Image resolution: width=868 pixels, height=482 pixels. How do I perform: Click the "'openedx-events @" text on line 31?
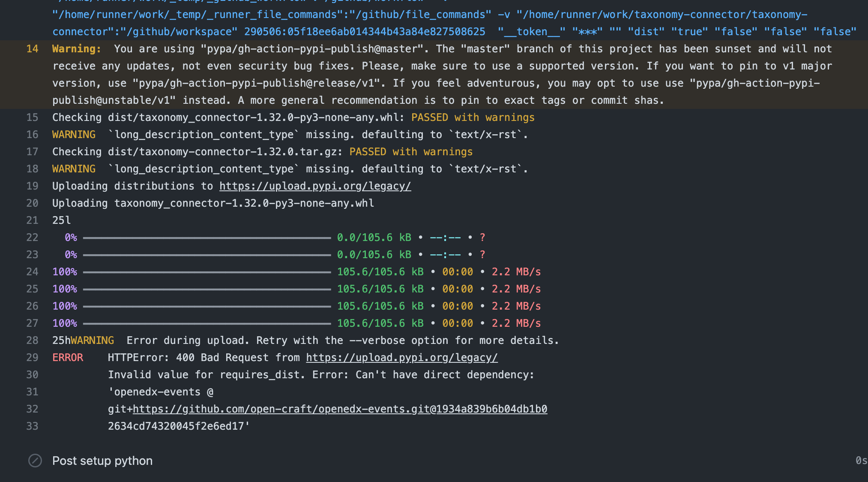(161, 392)
